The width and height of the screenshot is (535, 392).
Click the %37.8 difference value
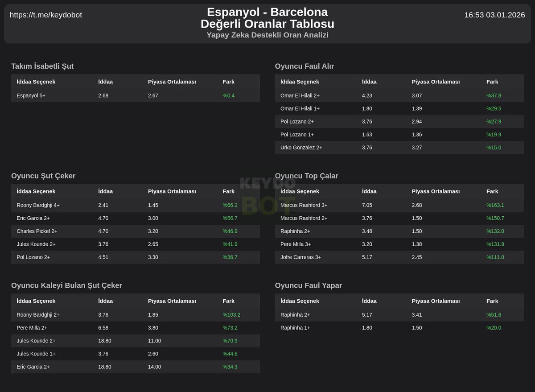(x=494, y=95)
